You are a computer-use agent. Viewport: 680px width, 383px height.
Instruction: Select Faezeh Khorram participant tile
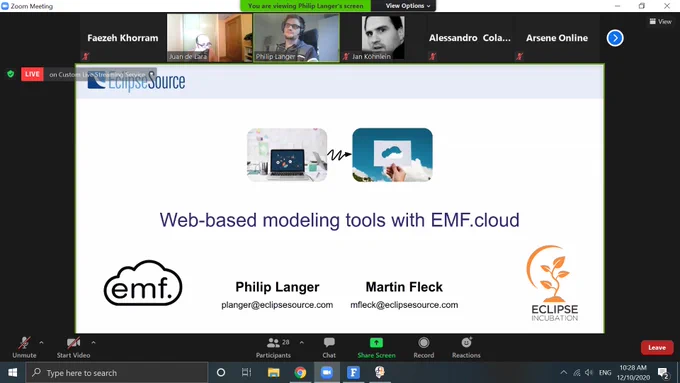point(123,38)
